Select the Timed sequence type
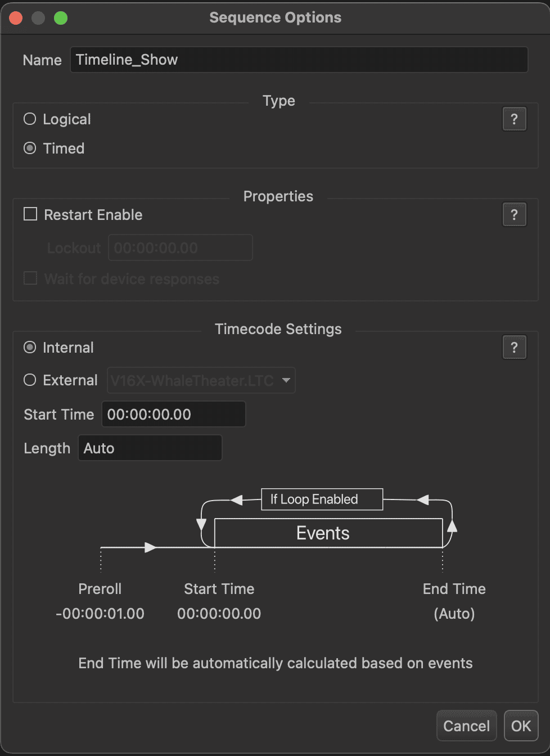Image resolution: width=550 pixels, height=756 pixels. pos(30,148)
